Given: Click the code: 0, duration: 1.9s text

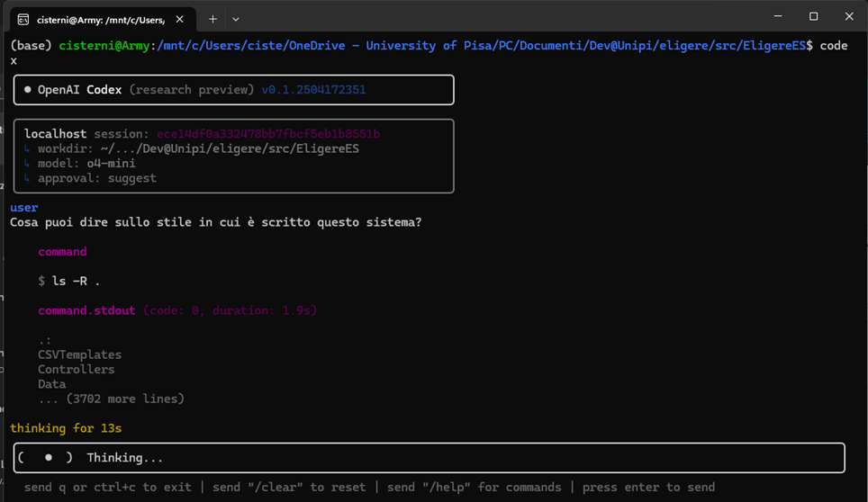Looking at the screenshot, I should (231, 310).
